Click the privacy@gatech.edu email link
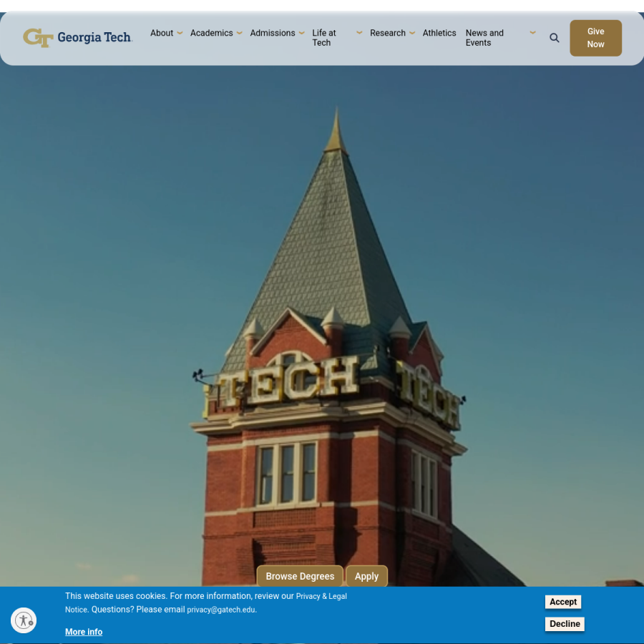 pyautogui.click(x=221, y=610)
